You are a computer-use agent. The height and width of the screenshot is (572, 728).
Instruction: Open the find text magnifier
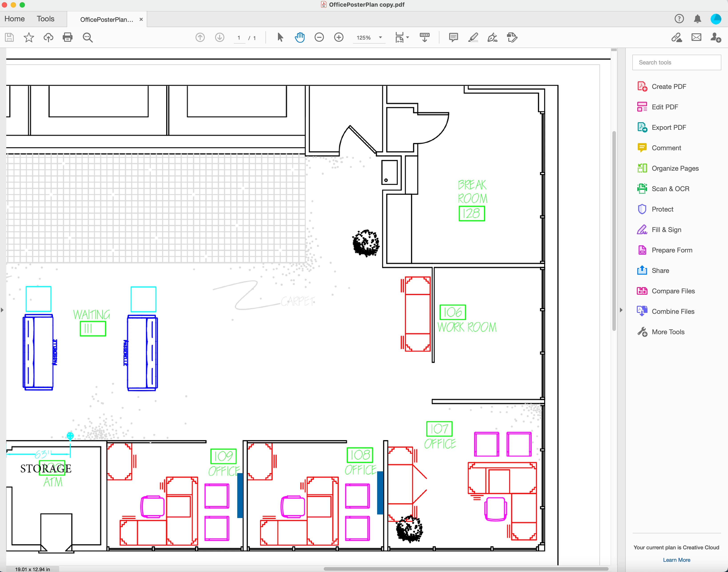[x=88, y=38]
